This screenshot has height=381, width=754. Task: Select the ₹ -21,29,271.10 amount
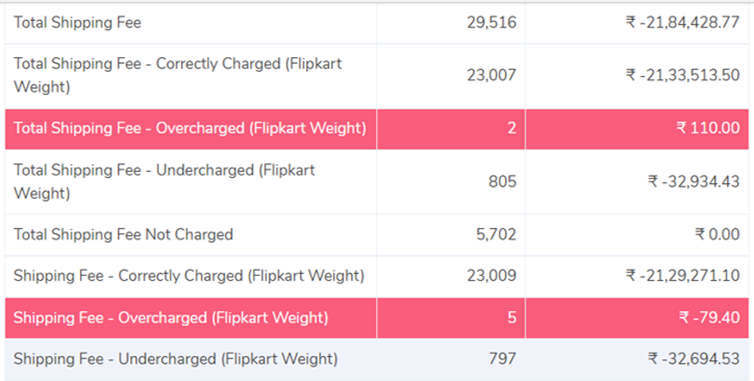[682, 276]
